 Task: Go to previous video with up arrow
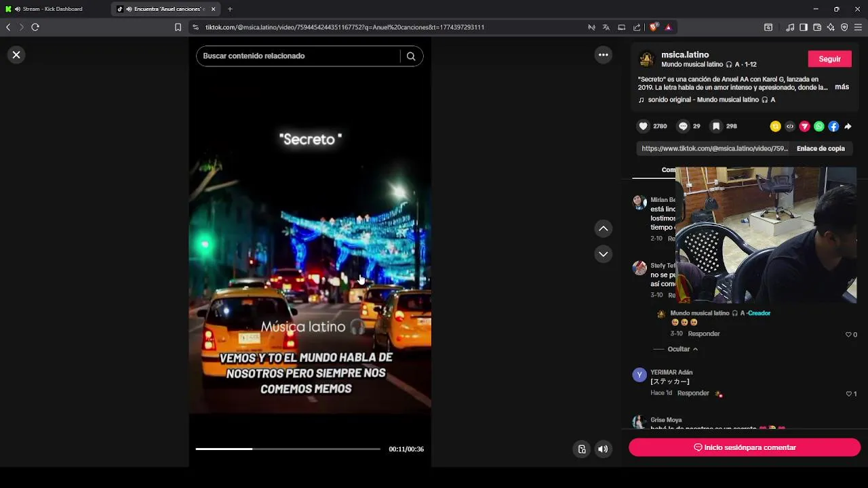click(604, 228)
